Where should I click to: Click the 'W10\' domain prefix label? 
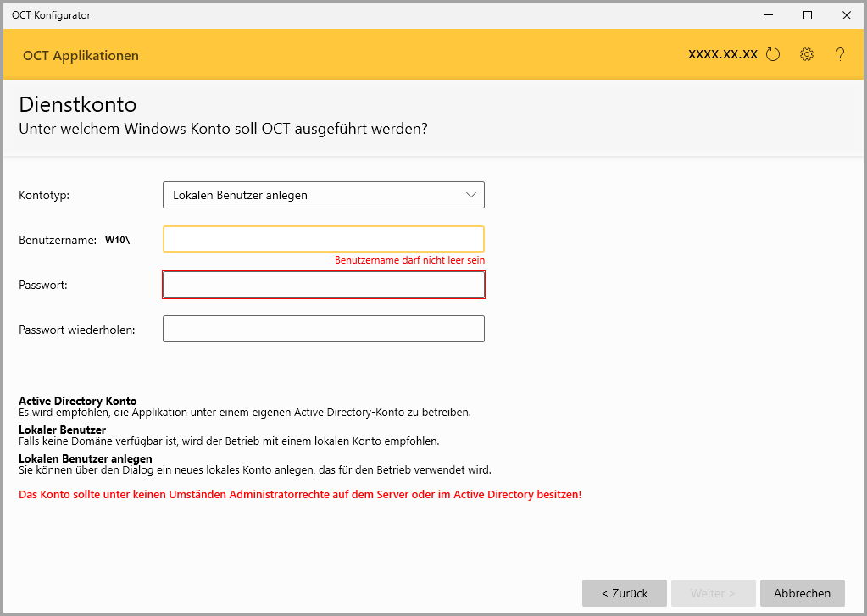pos(117,241)
